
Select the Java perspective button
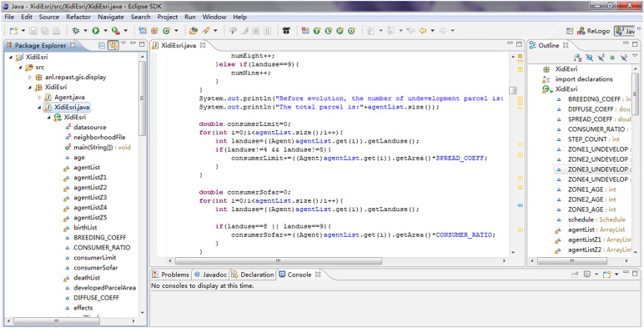click(625, 31)
